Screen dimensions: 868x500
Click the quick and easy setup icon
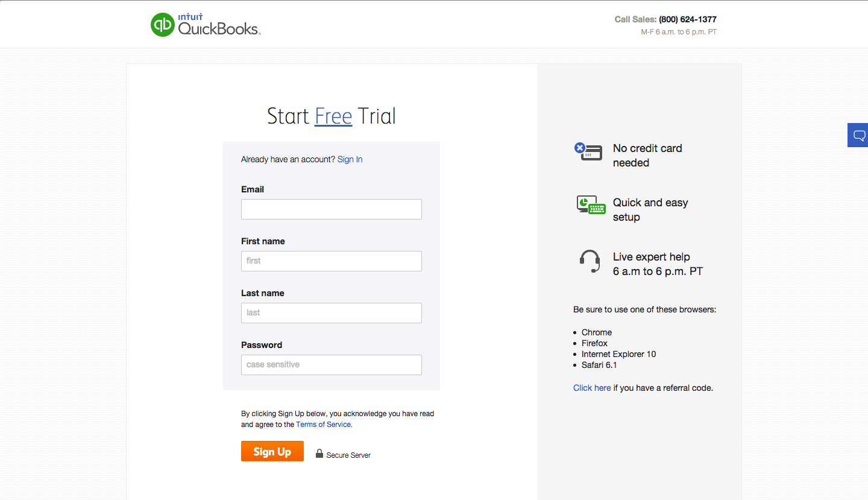pyautogui.click(x=591, y=205)
